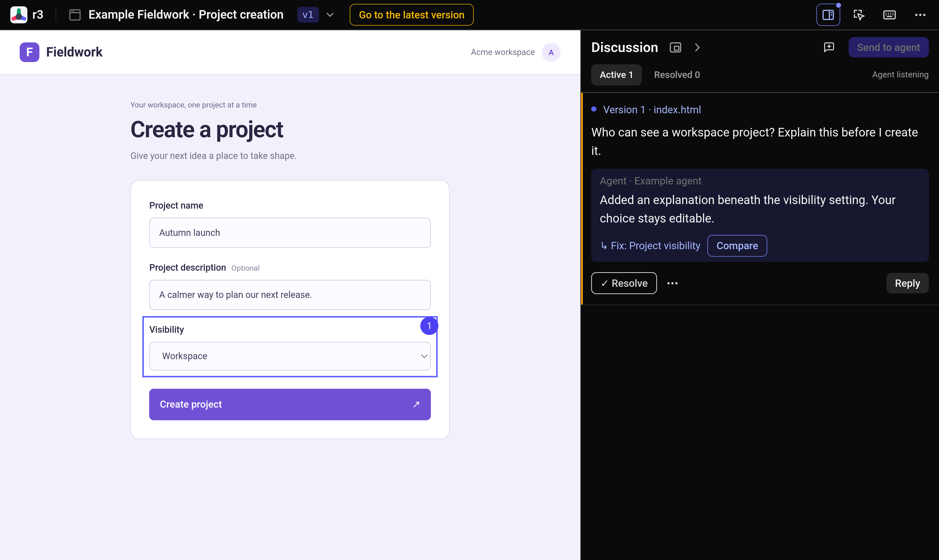Click the Send to agent button
The image size is (939, 560).
(x=888, y=47)
